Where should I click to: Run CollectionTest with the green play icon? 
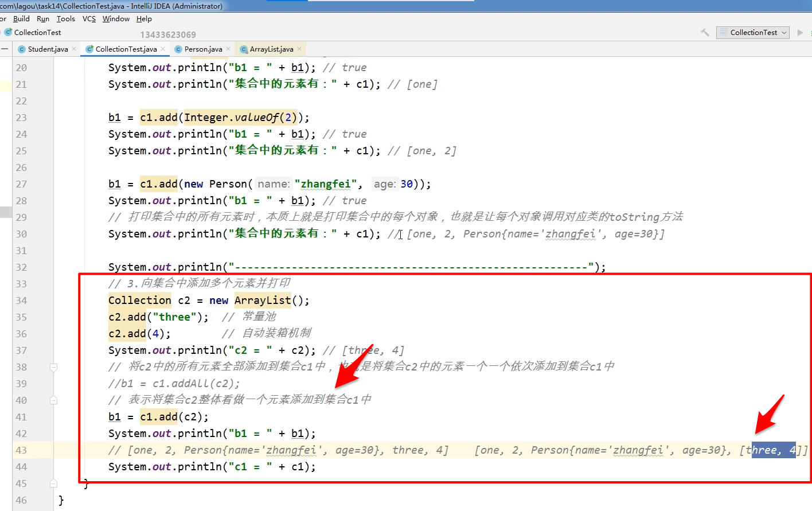[x=801, y=33]
